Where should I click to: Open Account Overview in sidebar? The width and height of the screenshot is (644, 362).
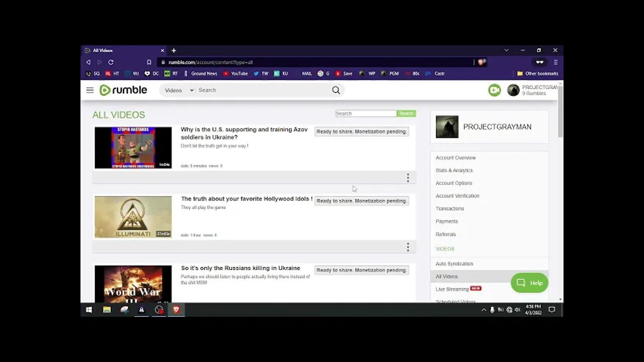point(456,158)
